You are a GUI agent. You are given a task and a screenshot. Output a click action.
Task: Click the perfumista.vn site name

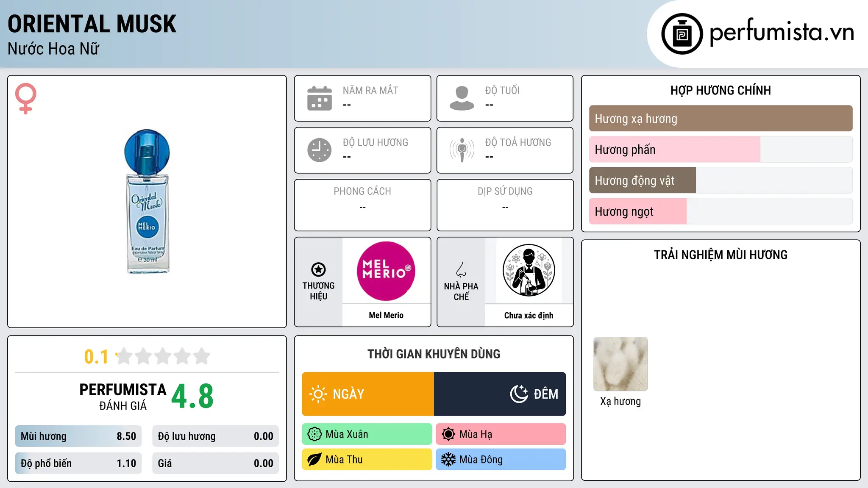tap(782, 32)
